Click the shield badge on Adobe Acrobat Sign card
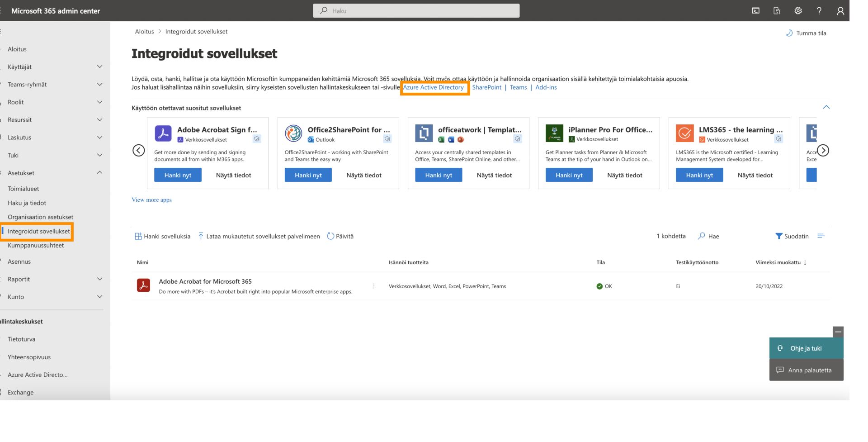The image size is (868, 442). (x=257, y=139)
